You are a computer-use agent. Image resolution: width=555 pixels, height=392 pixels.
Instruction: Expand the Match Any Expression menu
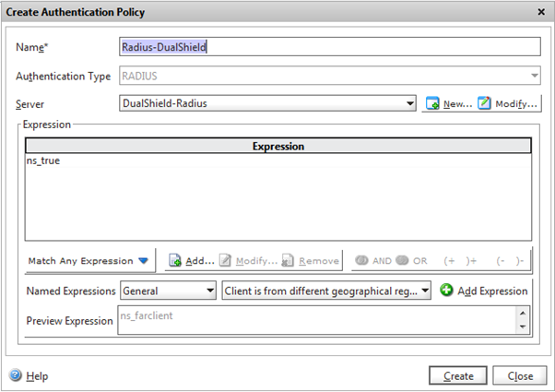point(89,261)
